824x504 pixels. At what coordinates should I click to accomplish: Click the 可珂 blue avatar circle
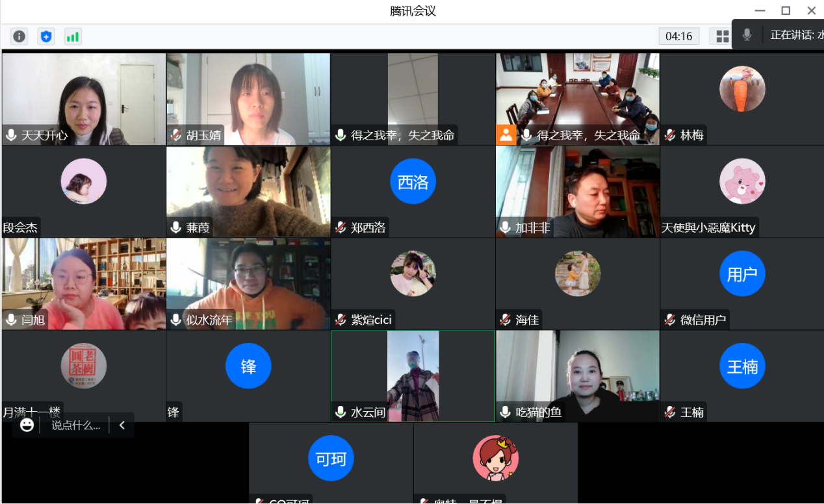(331, 459)
